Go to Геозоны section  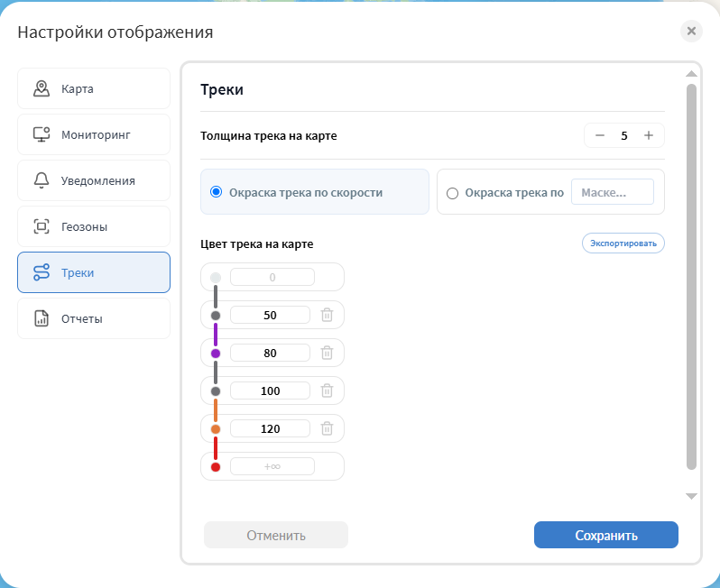[x=94, y=226]
